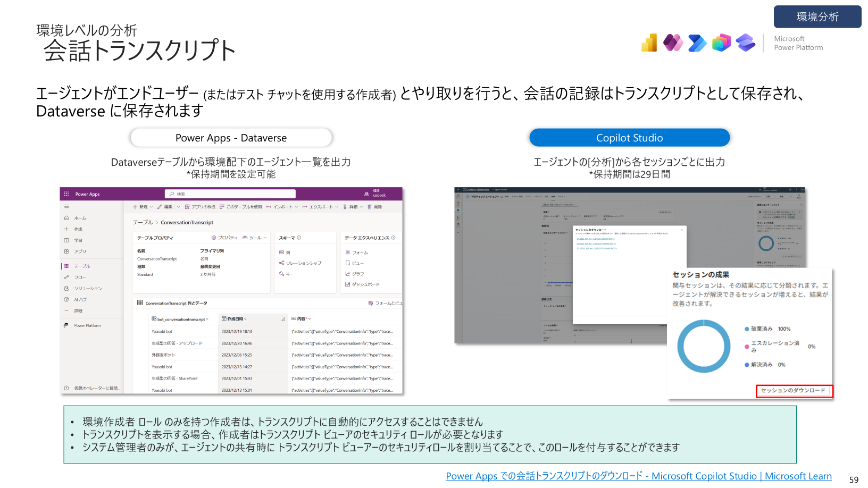Open アプリ in the Power Apps sidebar
This screenshot has height=488, width=868.
pyautogui.click(x=75, y=251)
